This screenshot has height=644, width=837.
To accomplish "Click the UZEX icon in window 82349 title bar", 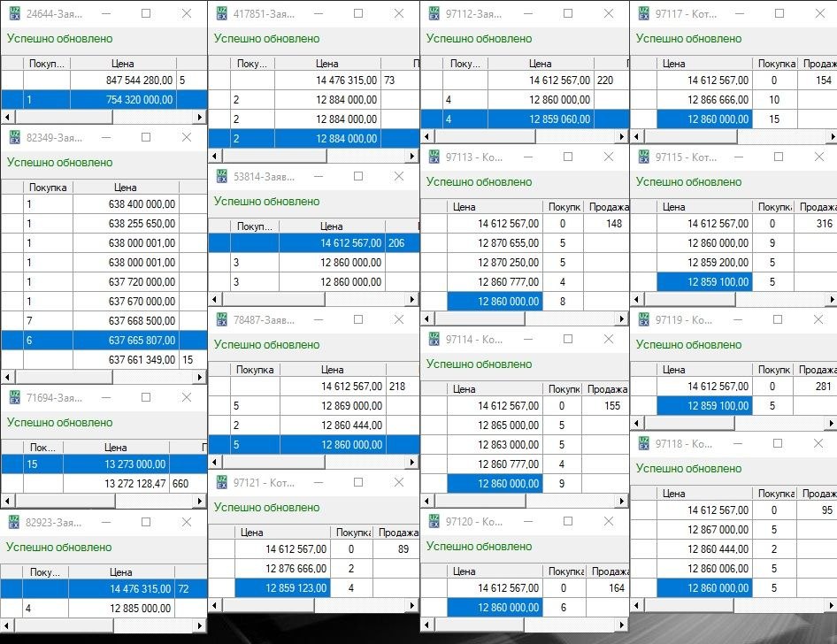I will (14, 137).
